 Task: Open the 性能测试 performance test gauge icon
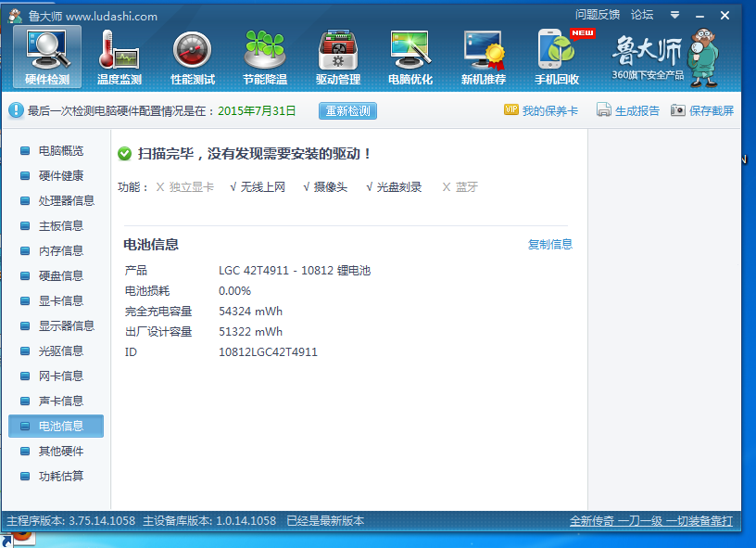[193, 57]
